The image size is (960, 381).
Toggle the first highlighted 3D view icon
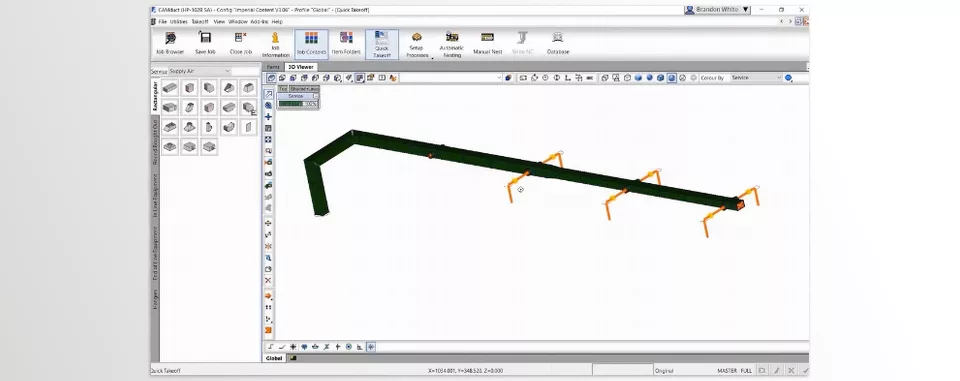pos(271,78)
